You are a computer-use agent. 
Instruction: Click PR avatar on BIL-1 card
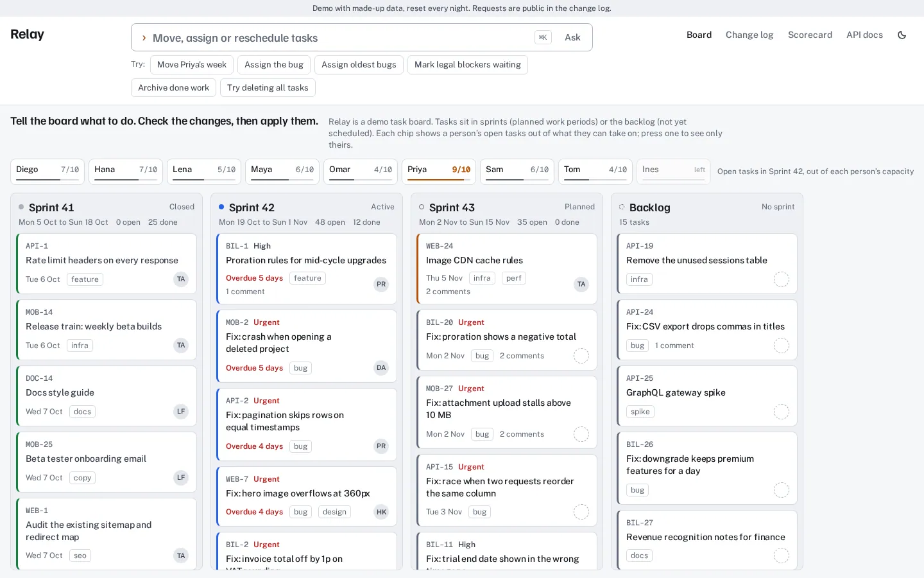(x=381, y=285)
